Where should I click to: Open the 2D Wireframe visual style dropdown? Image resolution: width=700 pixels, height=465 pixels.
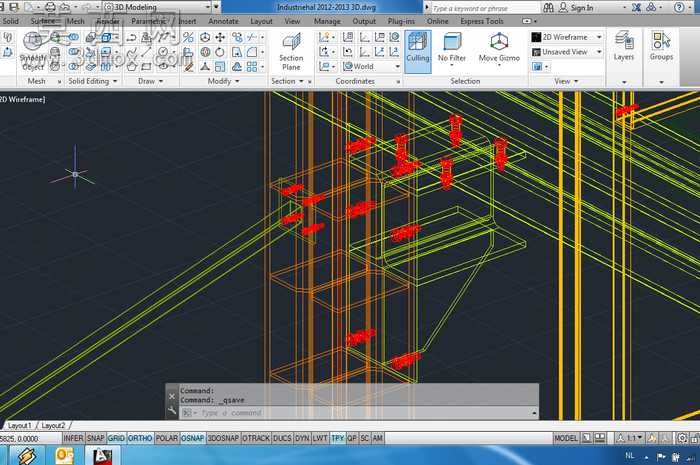tap(567, 37)
